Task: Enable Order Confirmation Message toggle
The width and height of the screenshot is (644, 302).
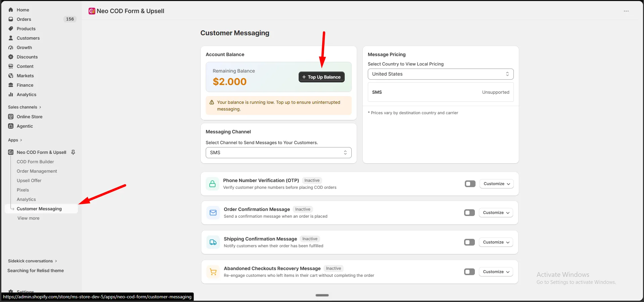Action: point(469,213)
